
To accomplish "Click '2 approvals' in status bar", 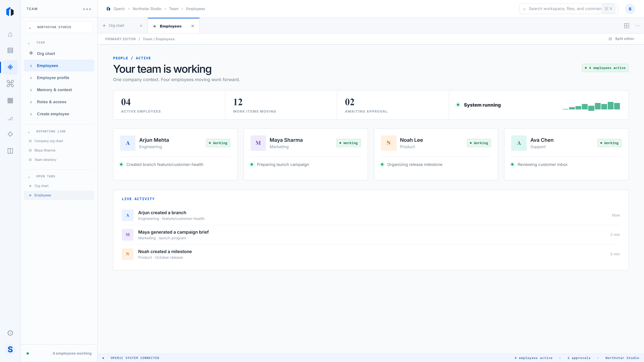I will click(x=579, y=358).
